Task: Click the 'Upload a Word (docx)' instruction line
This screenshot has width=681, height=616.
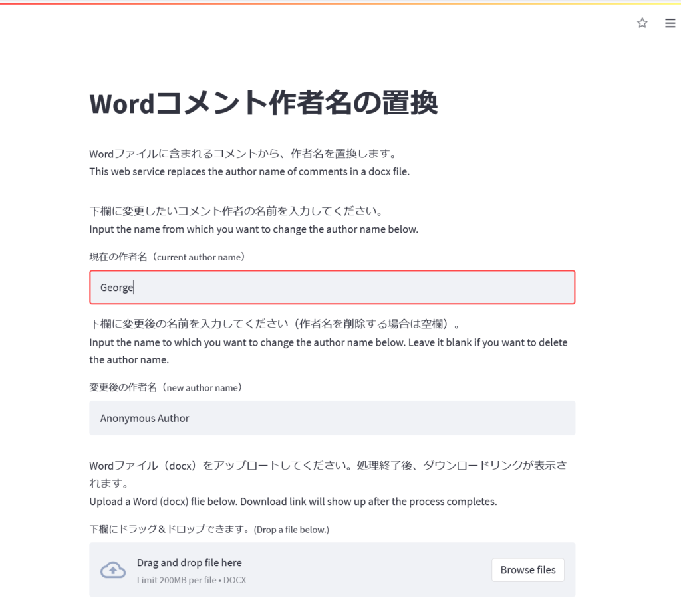Action: tap(293, 501)
